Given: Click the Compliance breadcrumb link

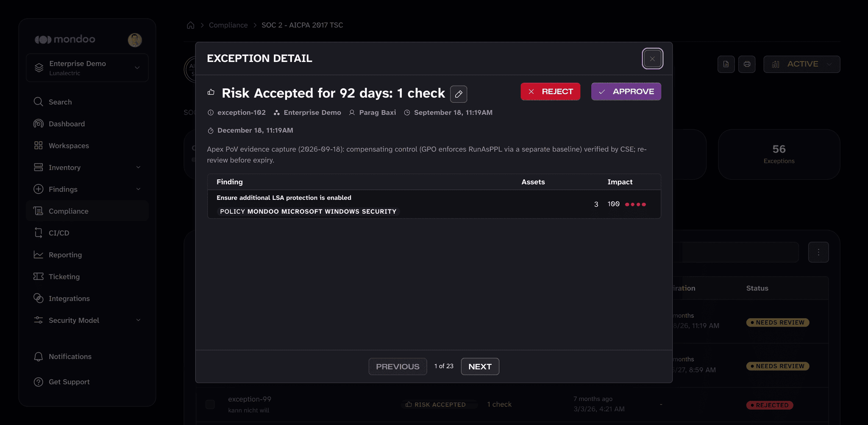Looking at the screenshot, I should [x=228, y=25].
